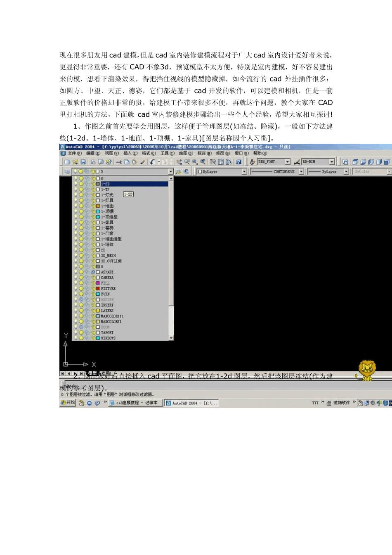Click the 开始 Start button

[x=68, y=403]
